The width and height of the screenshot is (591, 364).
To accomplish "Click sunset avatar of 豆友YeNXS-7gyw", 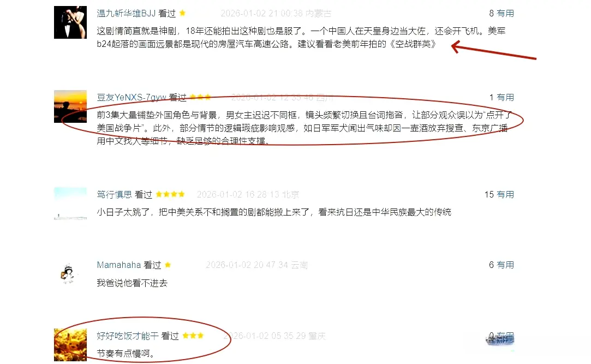I will tap(70, 106).
